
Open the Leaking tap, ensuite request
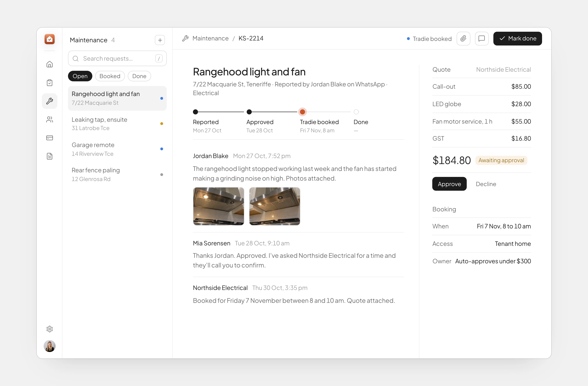(x=117, y=124)
